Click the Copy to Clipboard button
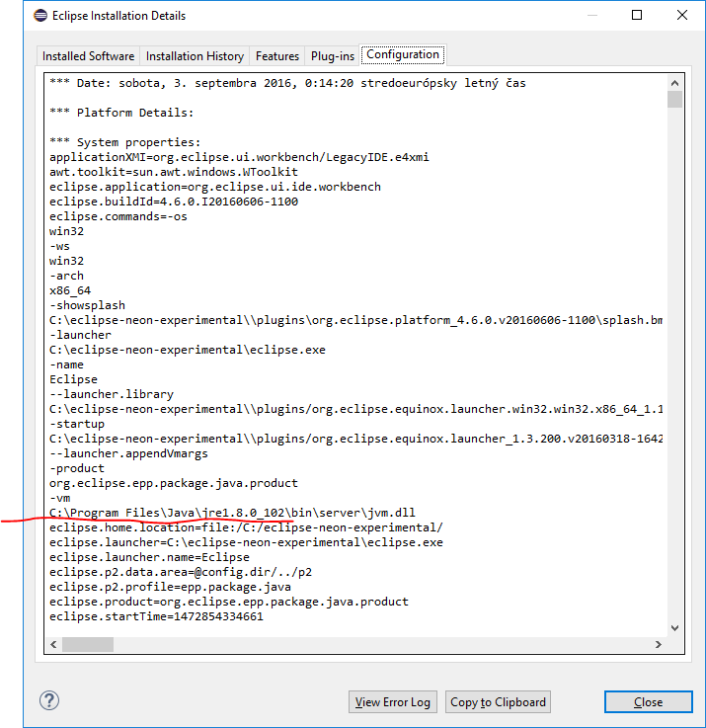The width and height of the screenshot is (706, 728). (498, 702)
